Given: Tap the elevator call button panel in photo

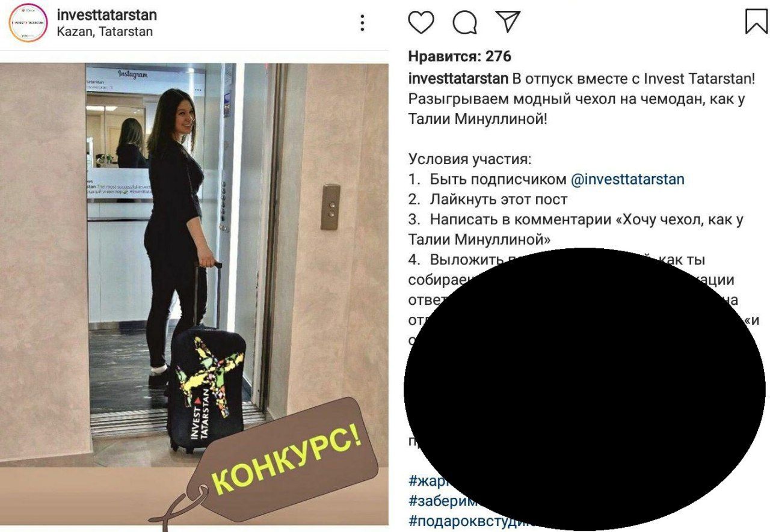Looking at the screenshot, I should pyautogui.click(x=330, y=207).
